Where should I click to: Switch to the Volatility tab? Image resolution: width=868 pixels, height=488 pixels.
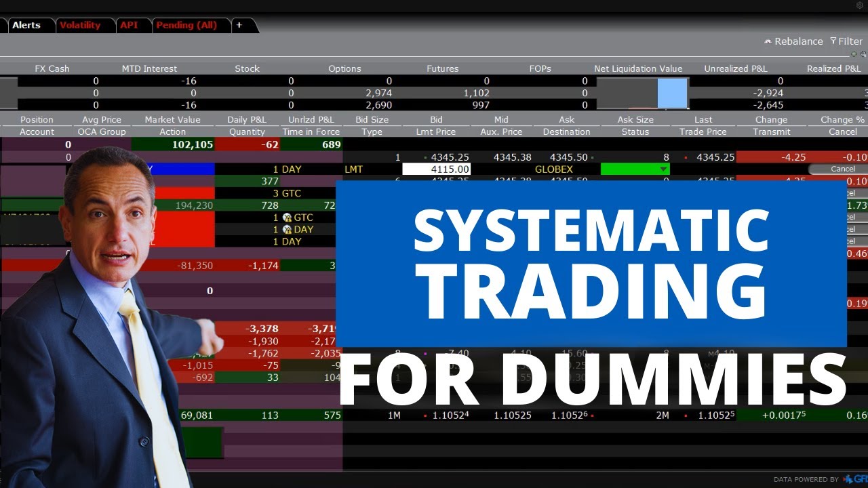[x=80, y=25]
